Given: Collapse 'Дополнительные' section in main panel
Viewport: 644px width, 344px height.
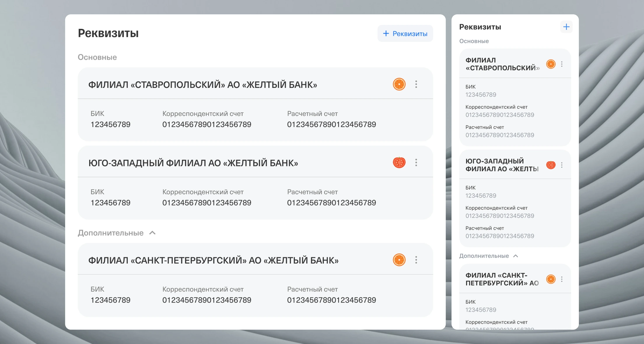Looking at the screenshot, I should pos(152,233).
